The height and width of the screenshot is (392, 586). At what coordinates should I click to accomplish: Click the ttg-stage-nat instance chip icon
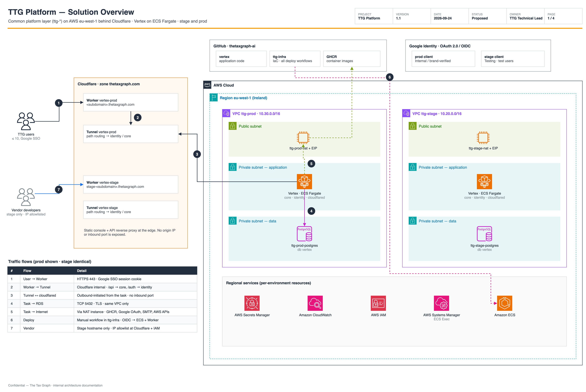click(x=483, y=138)
